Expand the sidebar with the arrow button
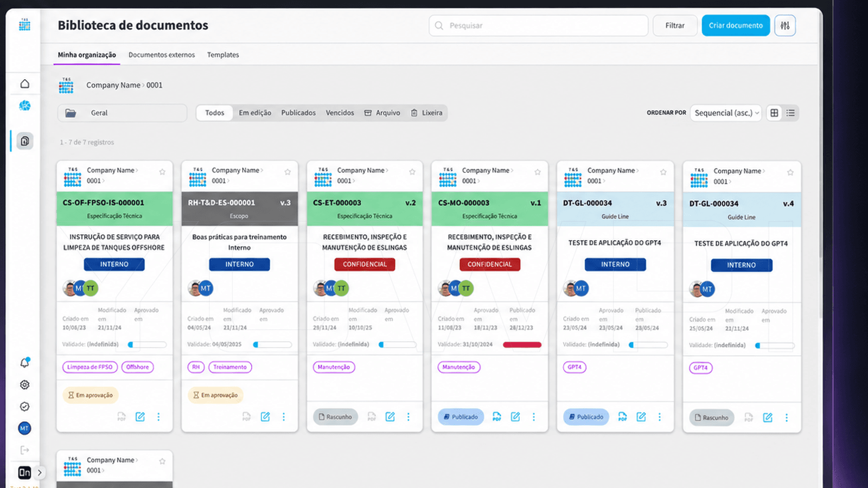The height and width of the screenshot is (488, 868). tap(39, 472)
